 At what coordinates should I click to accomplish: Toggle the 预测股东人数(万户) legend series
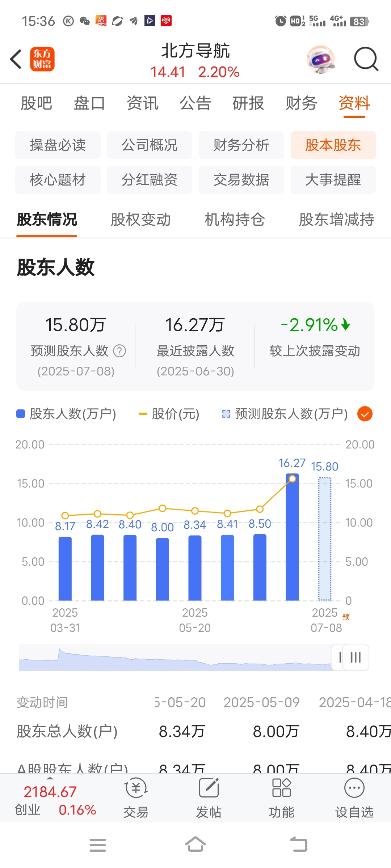[285, 414]
